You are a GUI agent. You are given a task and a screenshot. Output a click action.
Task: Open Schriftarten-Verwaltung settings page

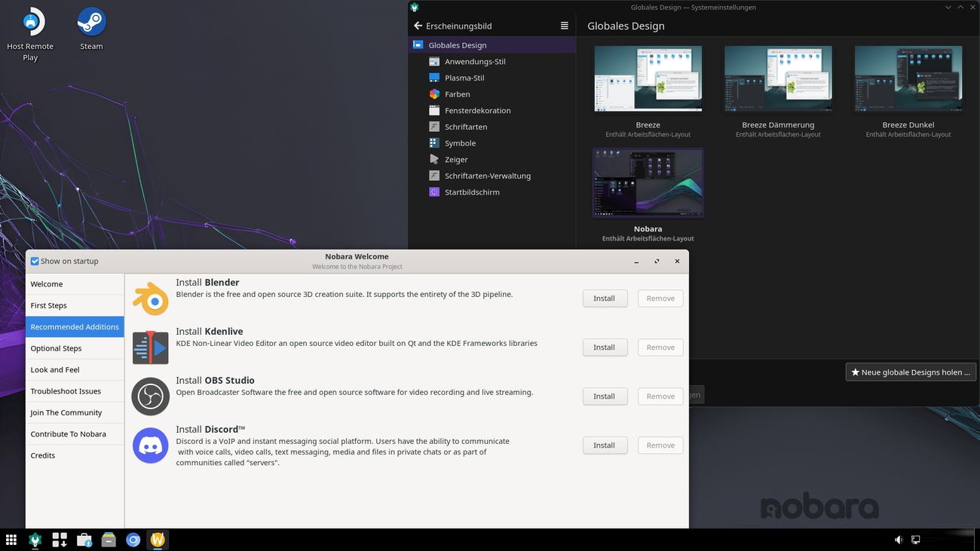click(492, 176)
